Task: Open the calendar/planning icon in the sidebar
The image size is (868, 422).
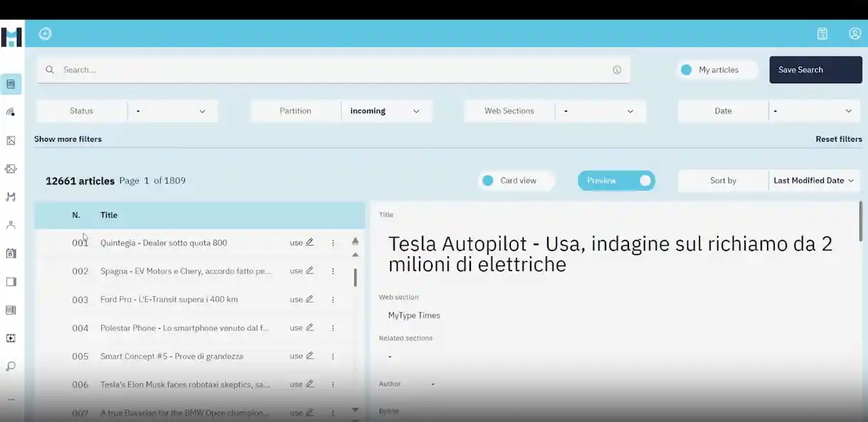Action: coord(11,253)
